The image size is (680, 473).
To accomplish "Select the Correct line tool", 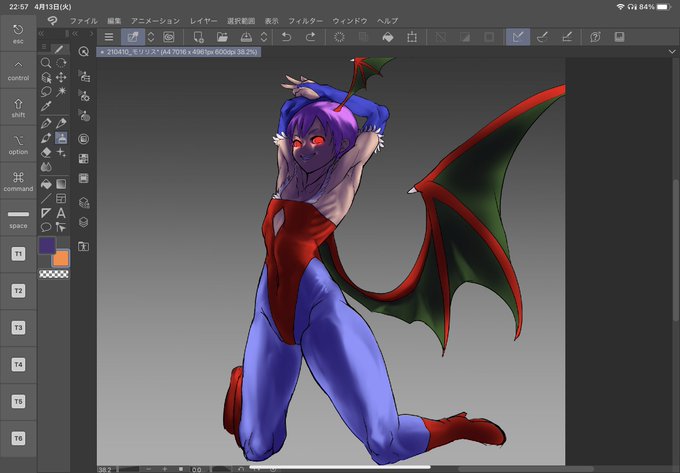I will point(61,227).
